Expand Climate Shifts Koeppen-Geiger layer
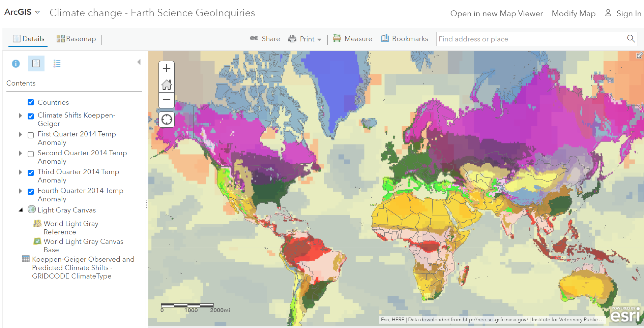 [x=21, y=116]
